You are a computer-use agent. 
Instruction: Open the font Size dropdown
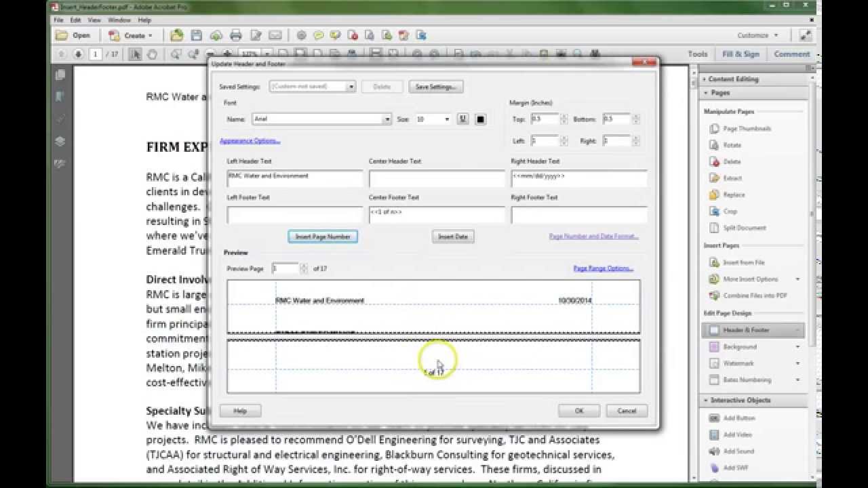point(447,119)
